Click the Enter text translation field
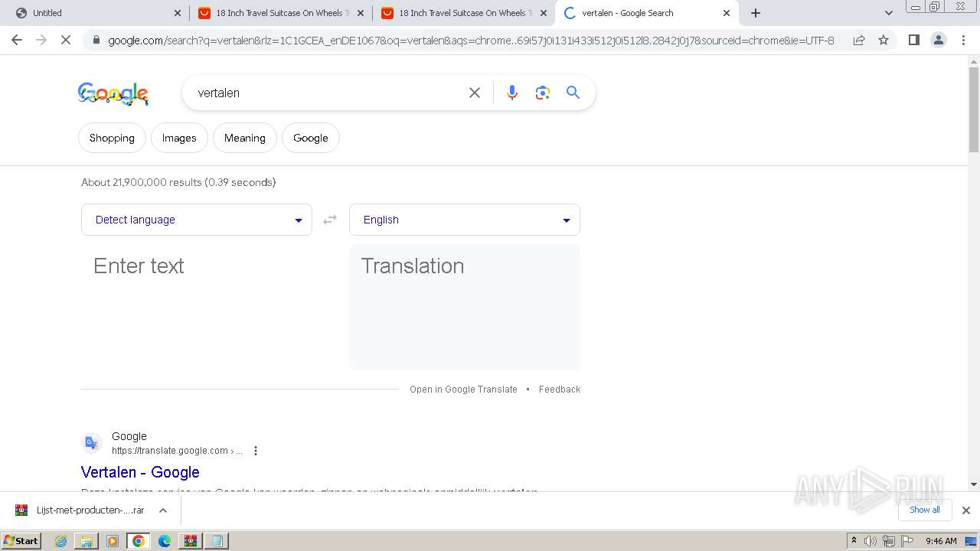Viewport: 980px width, 551px height. [x=197, y=308]
